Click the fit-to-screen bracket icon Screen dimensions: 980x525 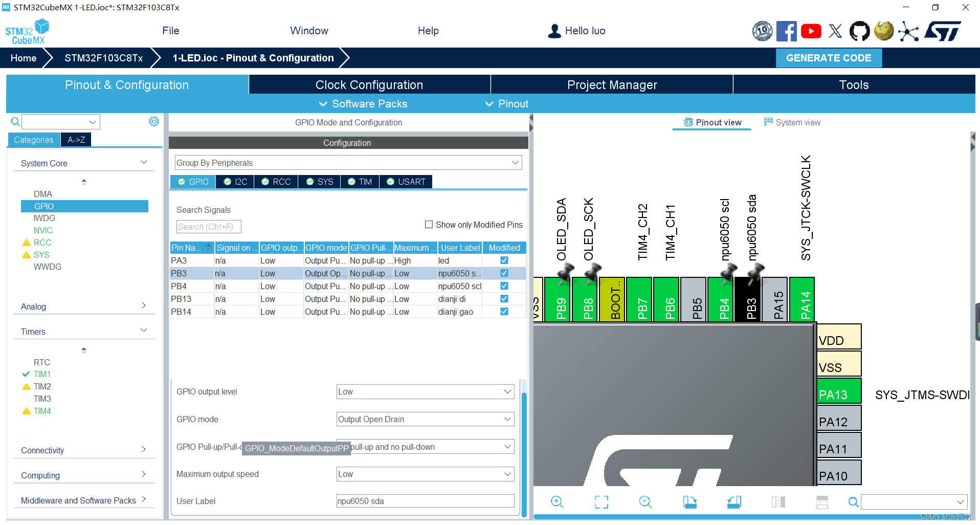[602, 502]
